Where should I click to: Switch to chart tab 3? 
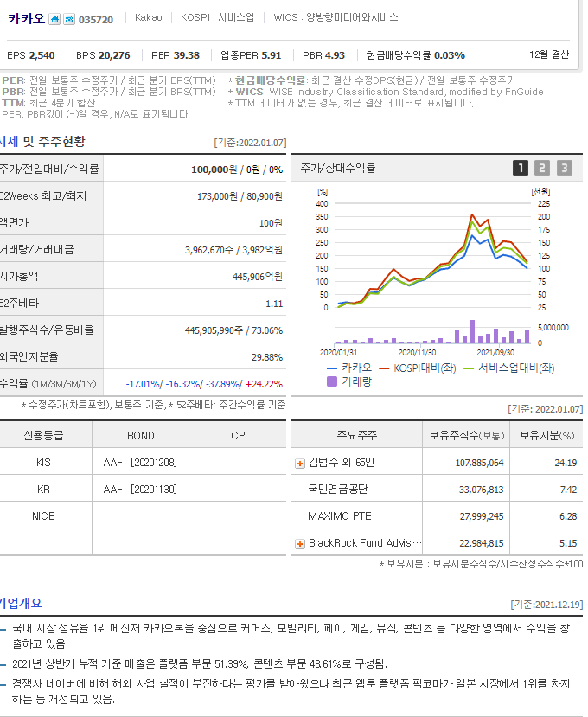pos(565,169)
